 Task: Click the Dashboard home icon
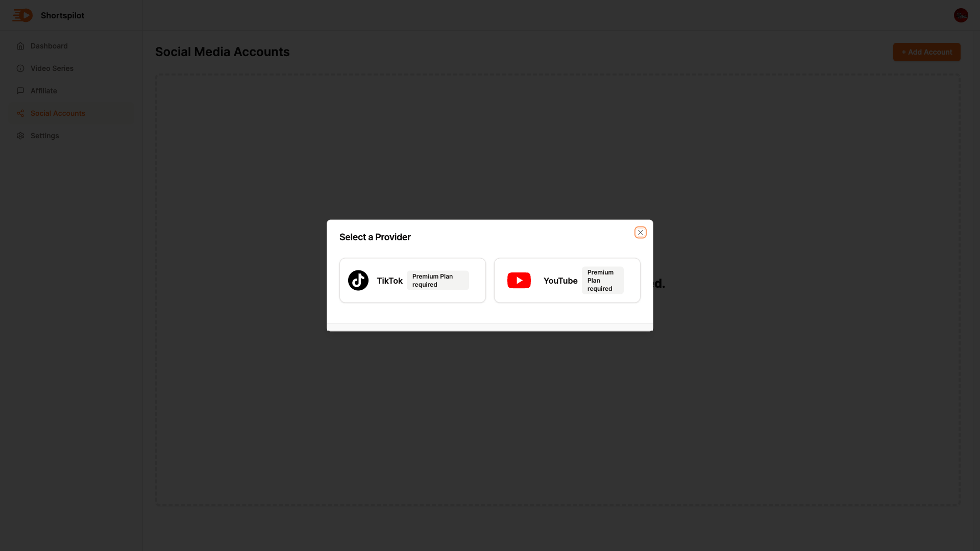(x=20, y=46)
